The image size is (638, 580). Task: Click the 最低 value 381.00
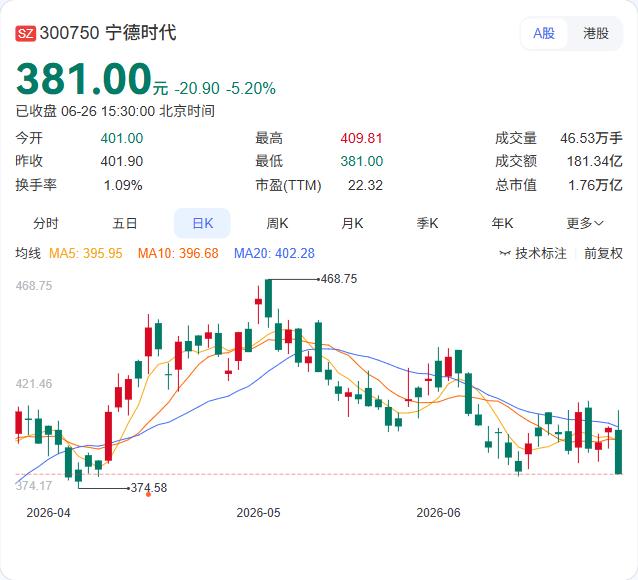[362, 161]
